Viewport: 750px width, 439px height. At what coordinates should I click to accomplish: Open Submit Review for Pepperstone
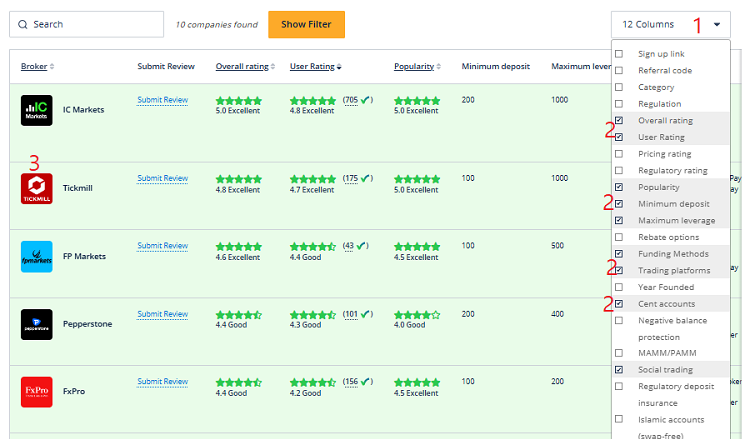163,314
